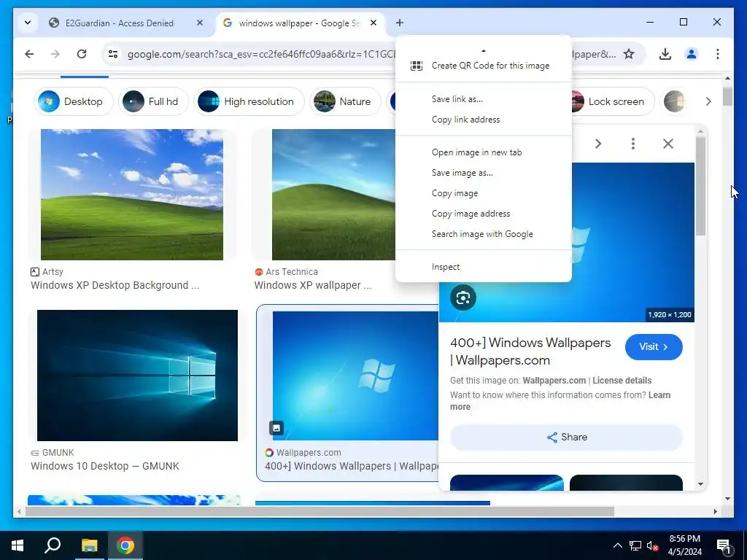The height and width of the screenshot is (560, 747).
Task: Open the notification center icon
Action: coord(724,545)
